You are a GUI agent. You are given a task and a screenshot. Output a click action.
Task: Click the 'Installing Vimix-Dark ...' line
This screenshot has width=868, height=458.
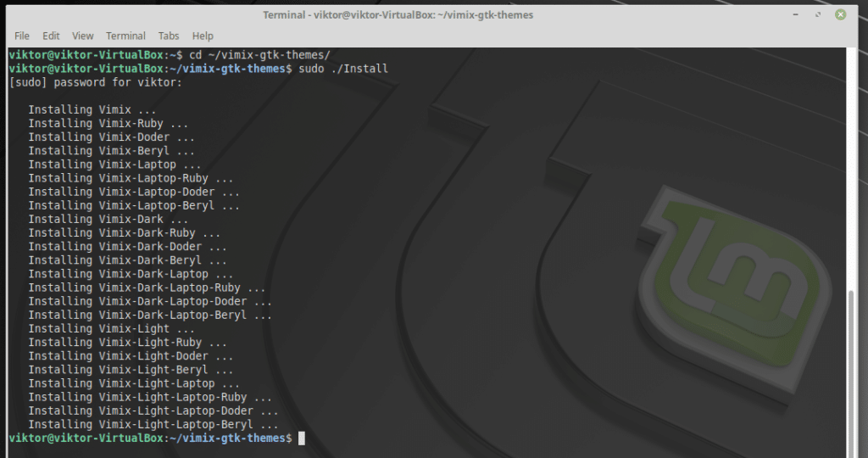[108, 219]
